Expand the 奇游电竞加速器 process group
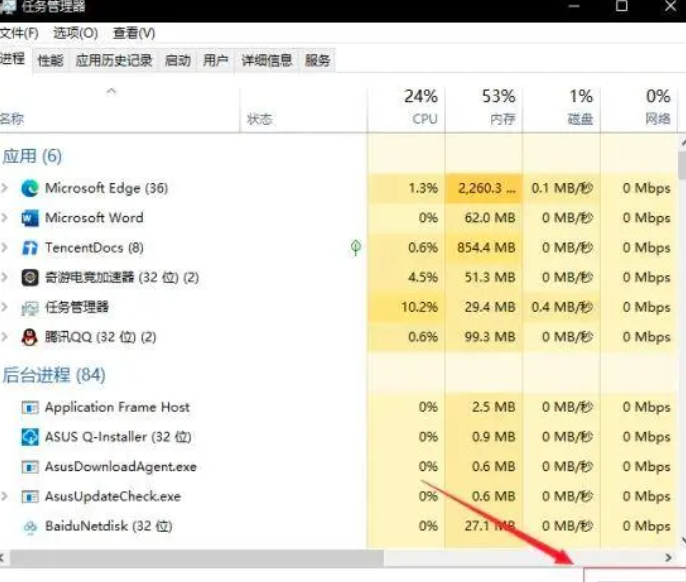The image size is (686, 582). click(5, 277)
